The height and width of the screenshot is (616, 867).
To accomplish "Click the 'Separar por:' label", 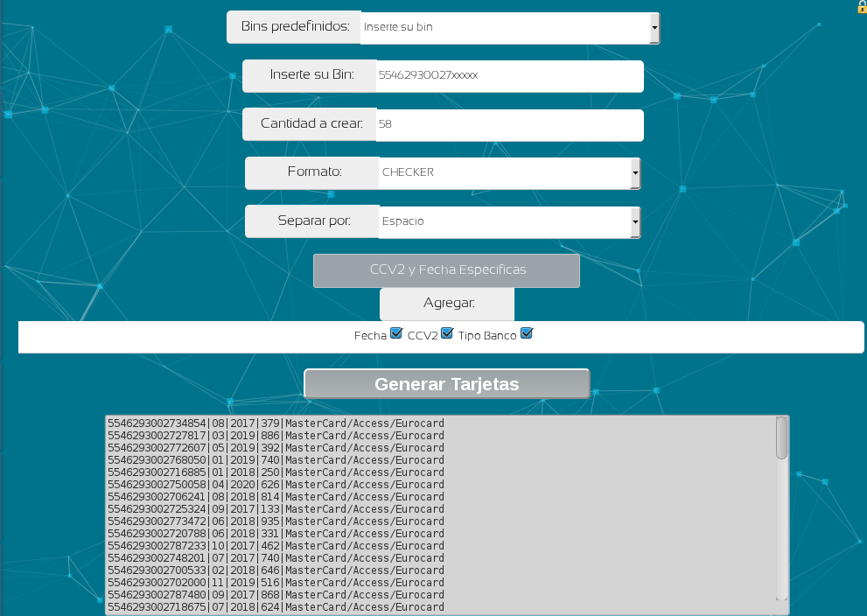I will pos(314,221).
